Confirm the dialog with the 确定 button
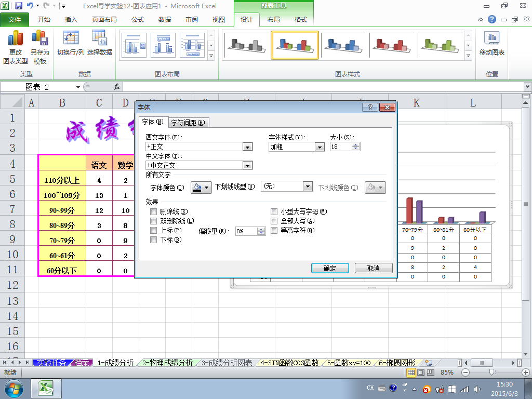Image resolution: width=532 pixels, height=399 pixels. coord(330,268)
